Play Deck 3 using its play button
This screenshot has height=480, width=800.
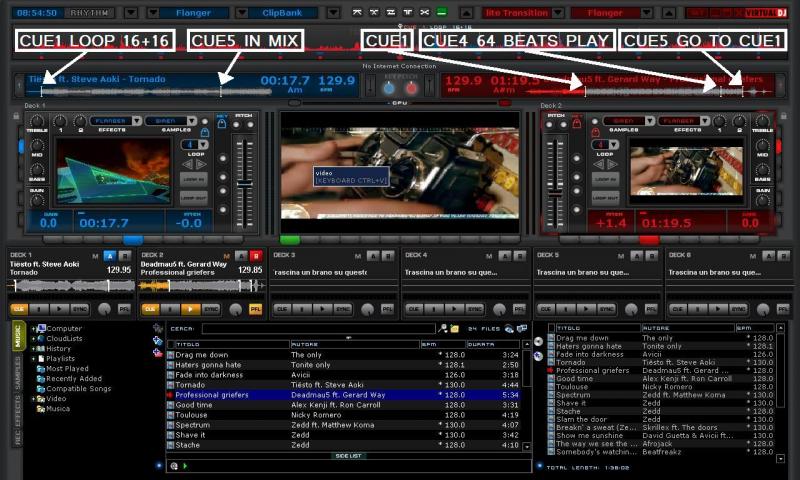322,309
